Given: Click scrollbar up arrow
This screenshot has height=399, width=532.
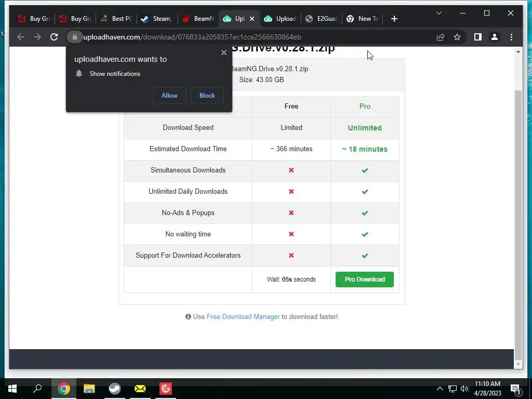Looking at the screenshot, I should click(x=518, y=51).
